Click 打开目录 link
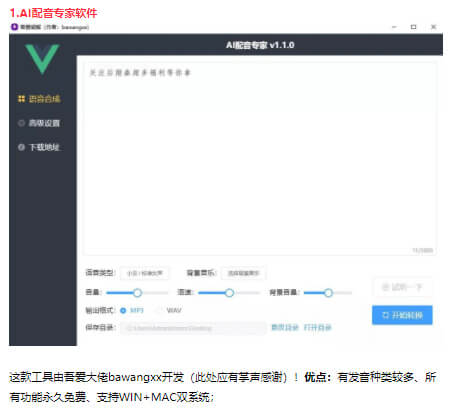455x412 pixels. pos(318,327)
